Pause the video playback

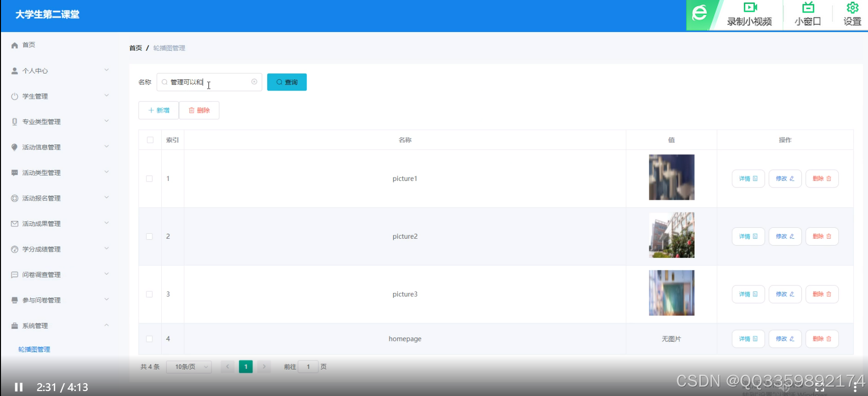point(19,387)
